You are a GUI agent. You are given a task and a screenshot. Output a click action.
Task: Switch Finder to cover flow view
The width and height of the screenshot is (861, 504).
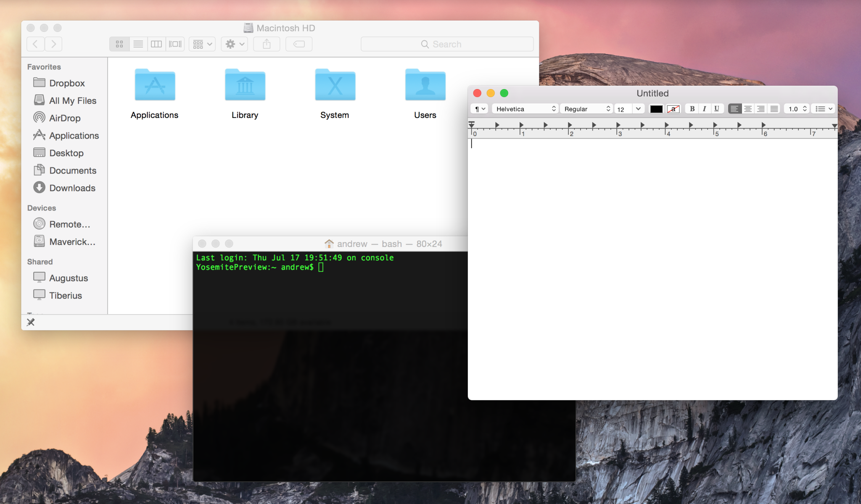pos(175,44)
